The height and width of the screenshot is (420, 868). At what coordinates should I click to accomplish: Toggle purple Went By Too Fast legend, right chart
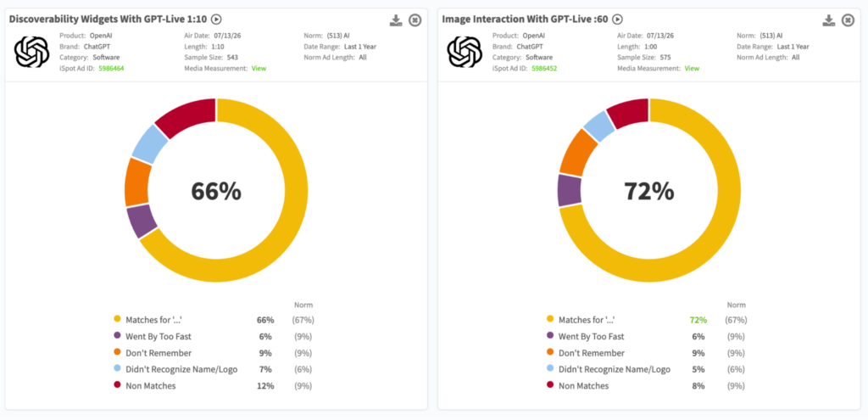[549, 336]
